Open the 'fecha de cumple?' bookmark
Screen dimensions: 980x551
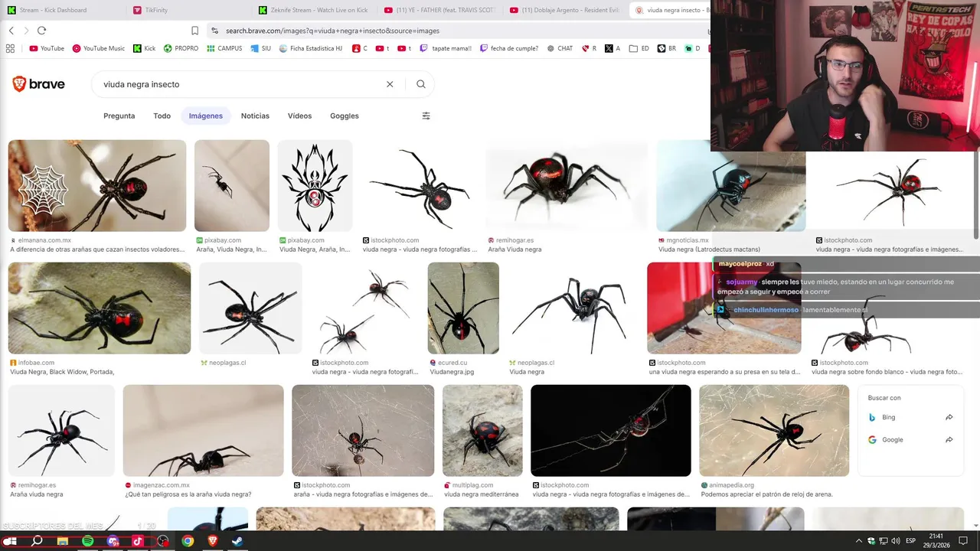(x=509, y=48)
